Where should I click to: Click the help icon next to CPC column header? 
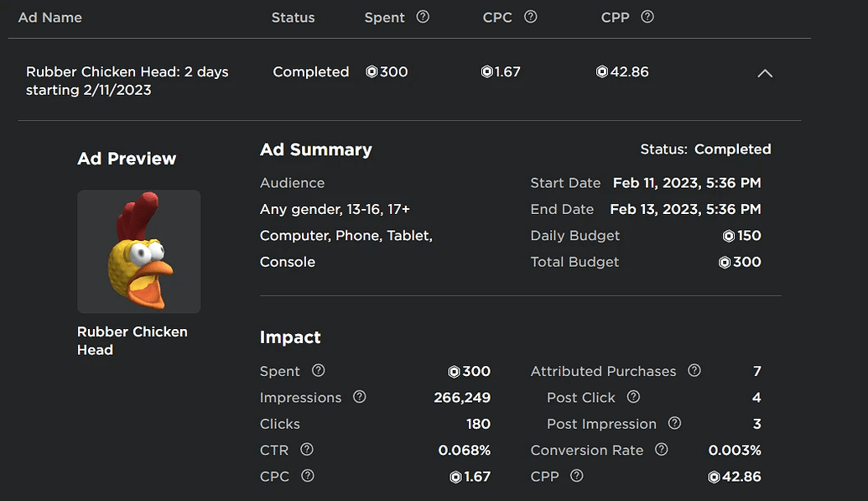(x=530, y=17)
